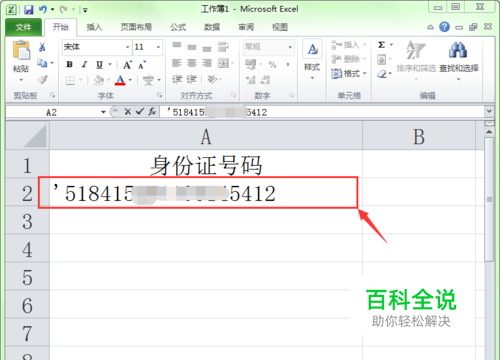Image resolution: width=500 pixels, height=360 pixels.
Task: Open the blue Help question mark
Action: click(444, 27)
